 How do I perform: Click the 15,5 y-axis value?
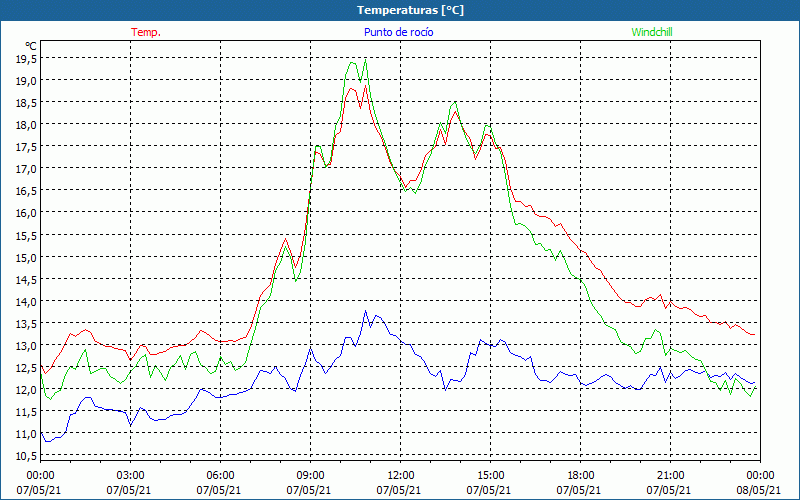(x=26, y=235)
